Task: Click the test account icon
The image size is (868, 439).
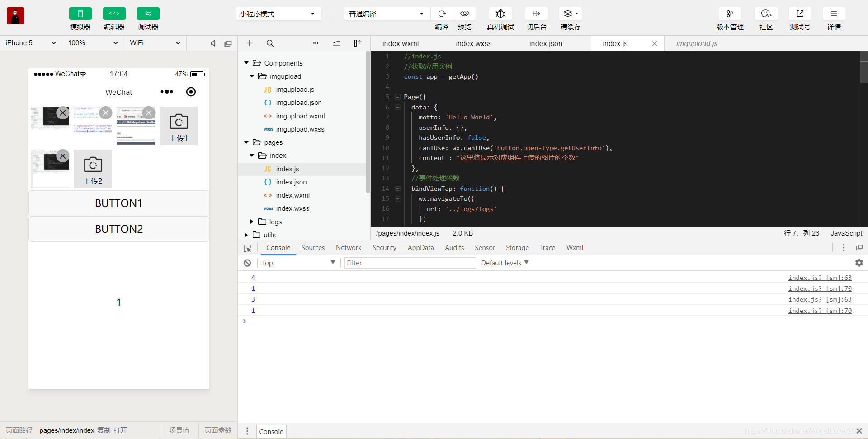Action: click(800, 14)
